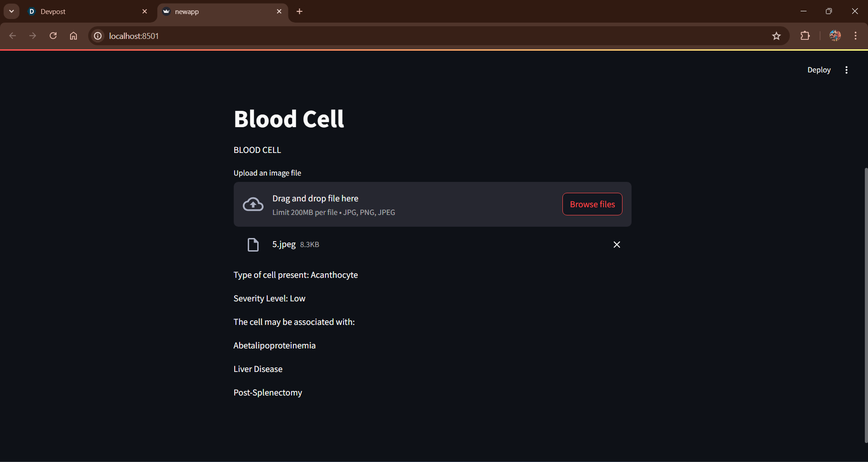Viewport: 868px width, 462px height.
Task: Click the Browse files button
Action: 592,204
